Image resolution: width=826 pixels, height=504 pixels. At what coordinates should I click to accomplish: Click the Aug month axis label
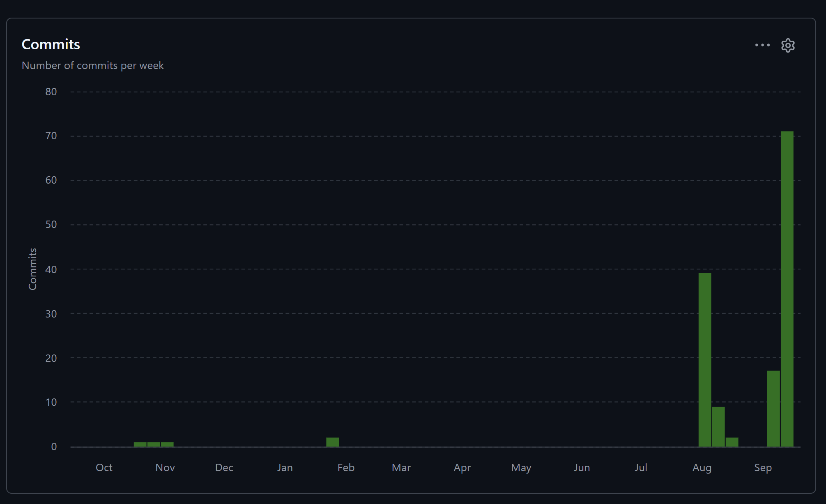(x=702, y=467)
